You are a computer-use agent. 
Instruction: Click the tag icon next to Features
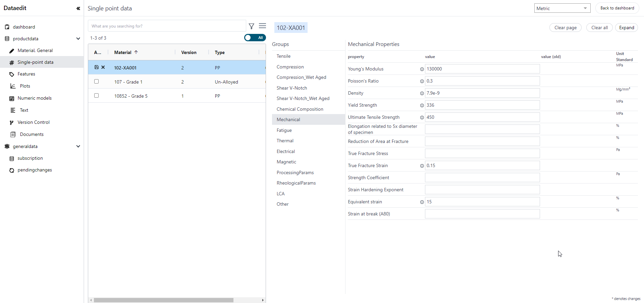(x=12, y=74)
